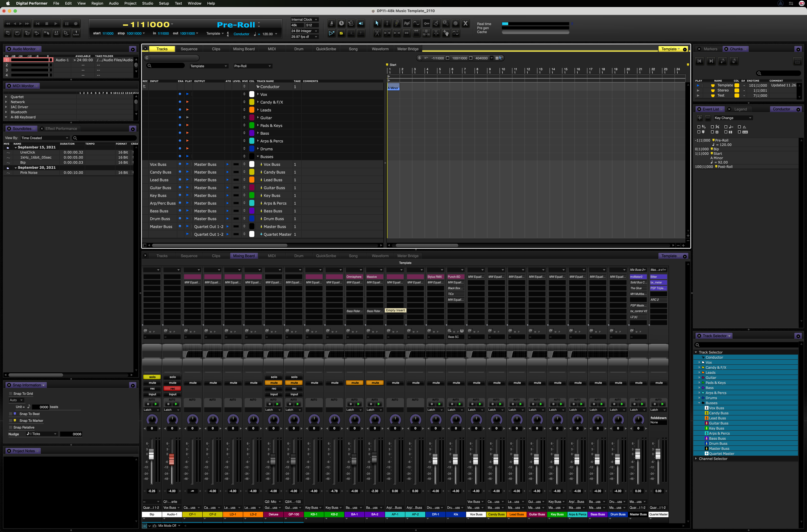Toggle key-signature sharp/flat filter checkbox in Event List
Viewport: 807px width, 532px height.
[x=699, y=127]
